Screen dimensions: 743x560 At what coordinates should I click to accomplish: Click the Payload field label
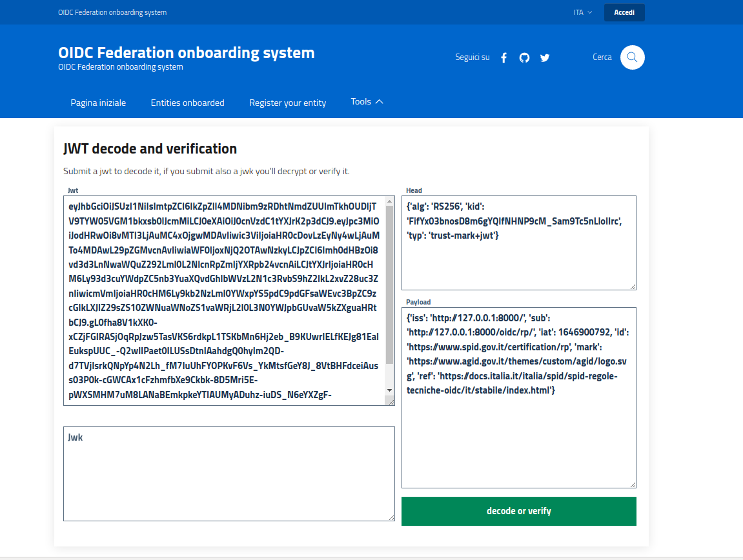pyautogui.click(x=418, y=302)
